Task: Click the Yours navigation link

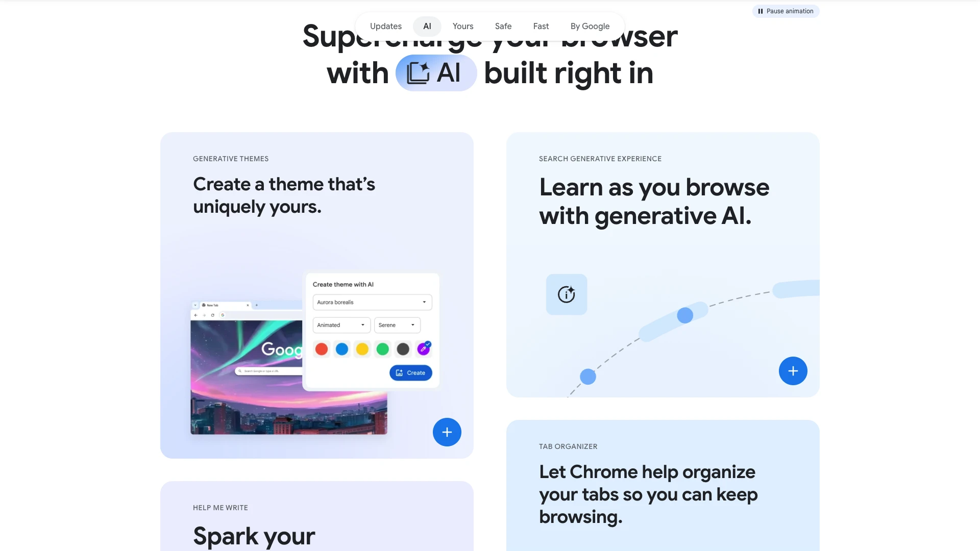Action: pos(462,26)
